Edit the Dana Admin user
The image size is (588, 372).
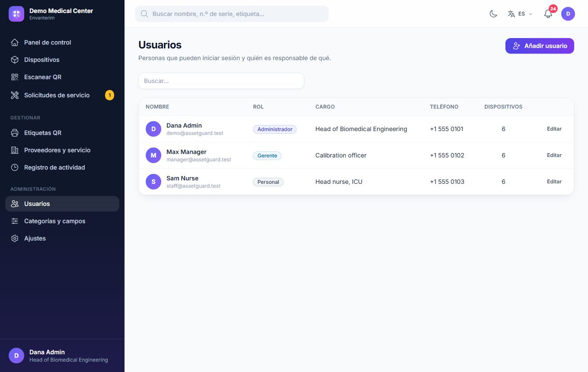tap(554, 129)
